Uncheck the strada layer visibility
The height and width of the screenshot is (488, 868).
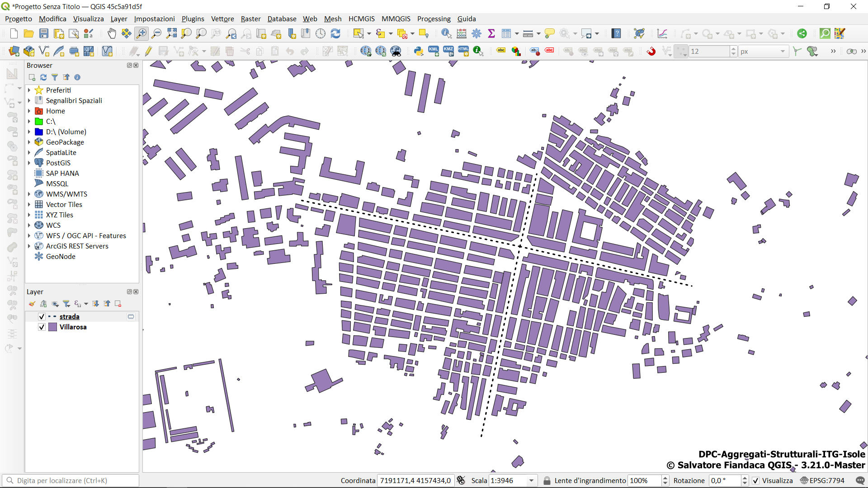tap(42, 317)
